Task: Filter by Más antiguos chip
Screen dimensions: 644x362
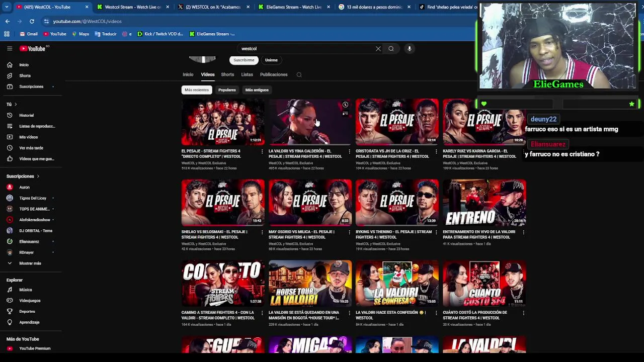Action: coord(257,90)
